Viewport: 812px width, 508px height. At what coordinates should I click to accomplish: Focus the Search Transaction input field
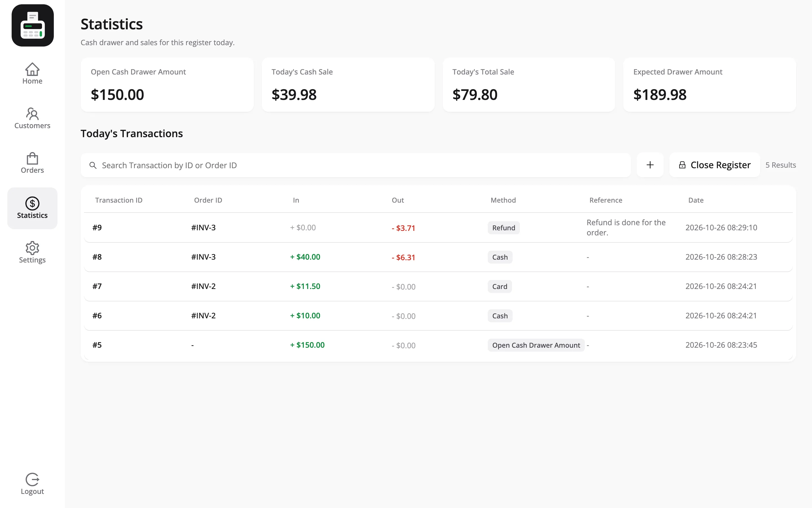pyautogui.click(x=356, y=165)
